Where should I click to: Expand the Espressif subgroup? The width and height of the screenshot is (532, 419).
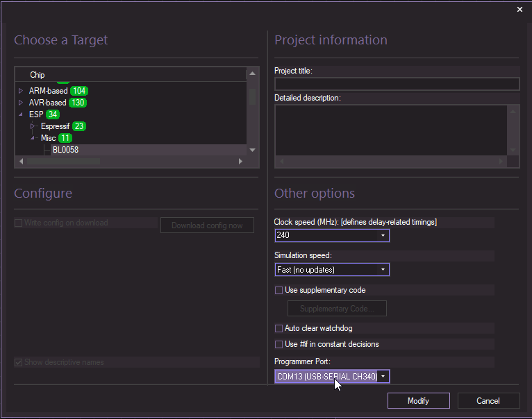pos(33,126)
